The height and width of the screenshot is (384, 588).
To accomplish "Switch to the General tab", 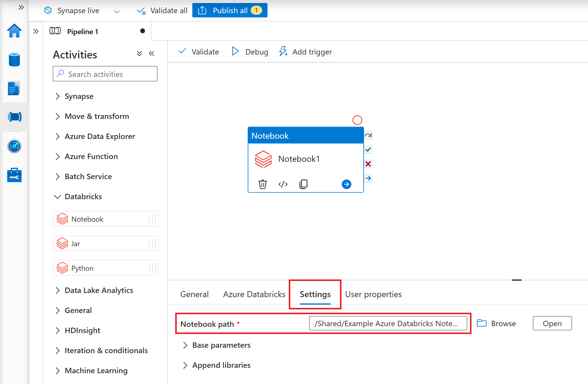I will [194, 294].
